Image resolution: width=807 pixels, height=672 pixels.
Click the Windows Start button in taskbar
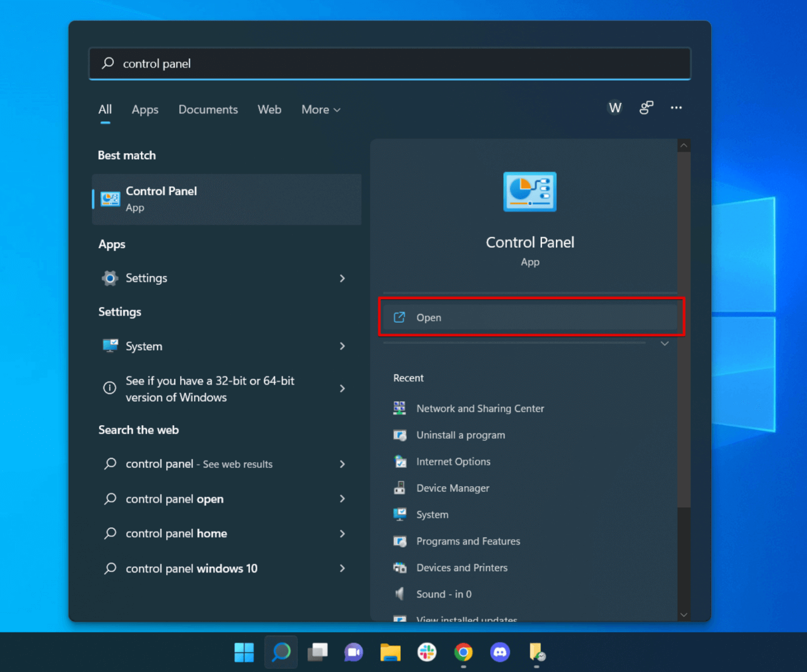(x=244, y=652)
